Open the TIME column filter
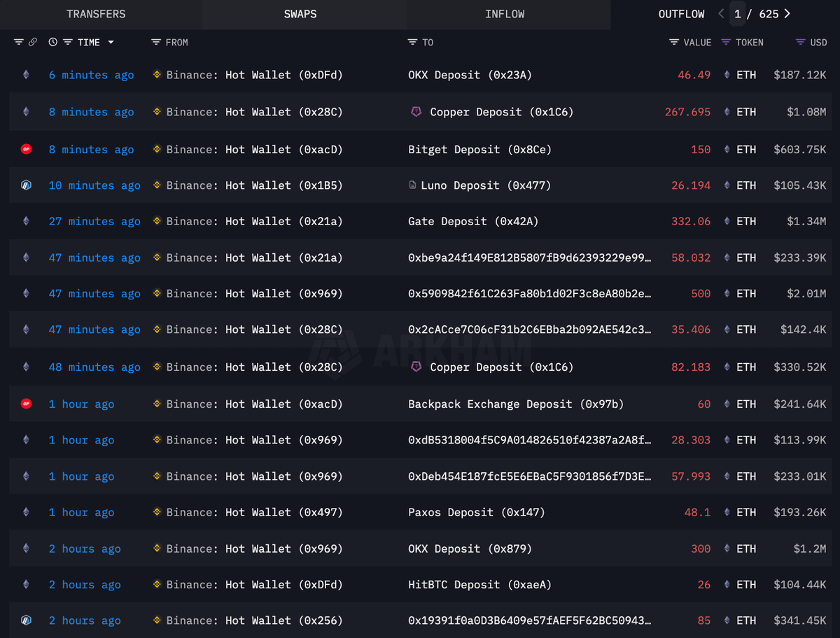Image resolution: width=840 pixels, height=638 pixels. [68, 42]
